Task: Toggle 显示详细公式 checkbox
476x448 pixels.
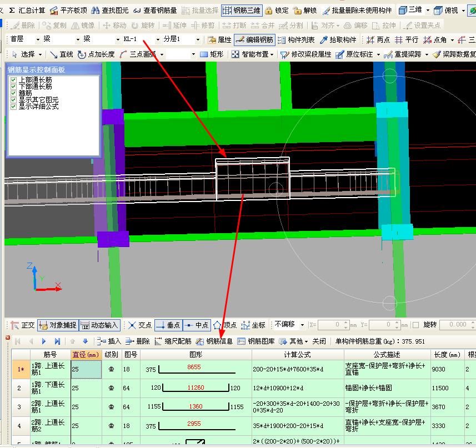Action: click(13, 107)
